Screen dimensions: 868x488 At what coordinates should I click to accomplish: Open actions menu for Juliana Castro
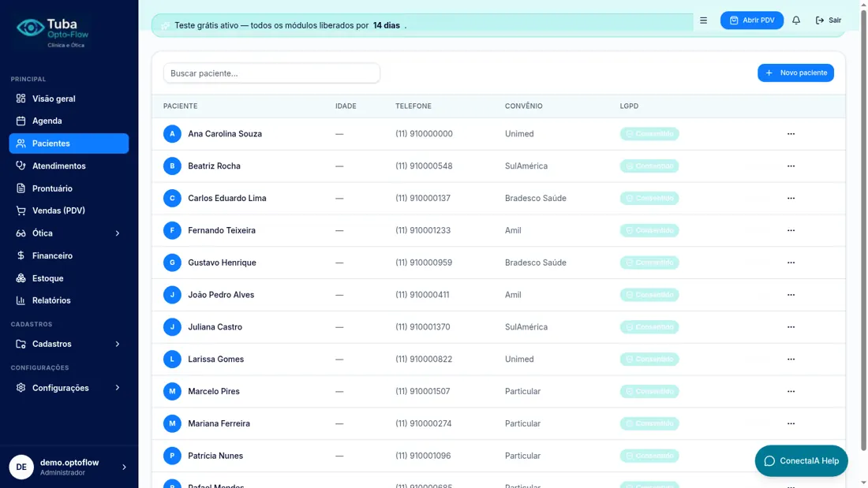pos(791,327)
